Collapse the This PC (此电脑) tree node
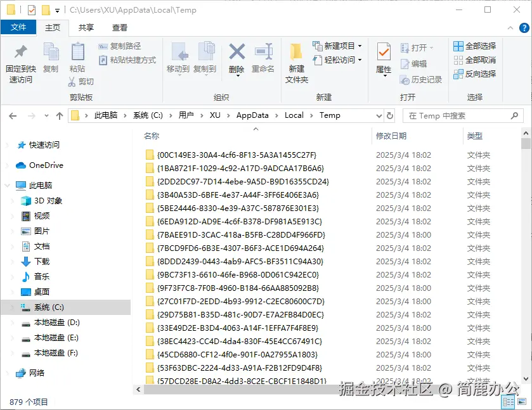This screenshot has width=532, height=410. click(8, 186)
